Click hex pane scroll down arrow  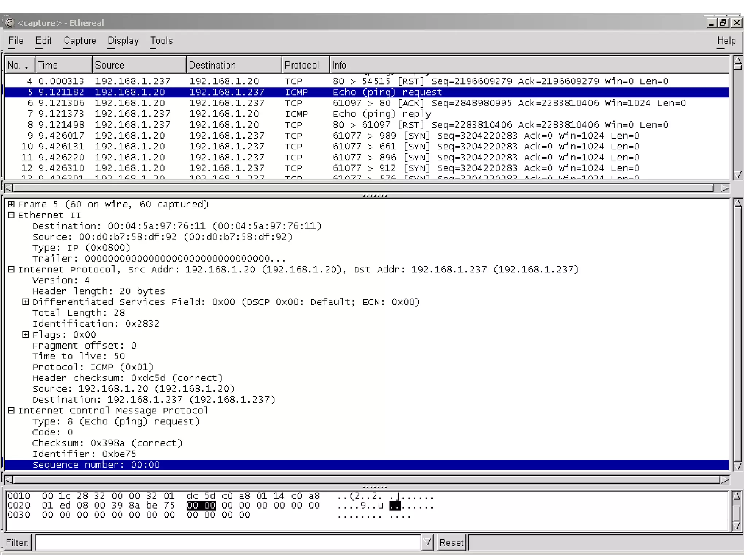pos(737,526)
